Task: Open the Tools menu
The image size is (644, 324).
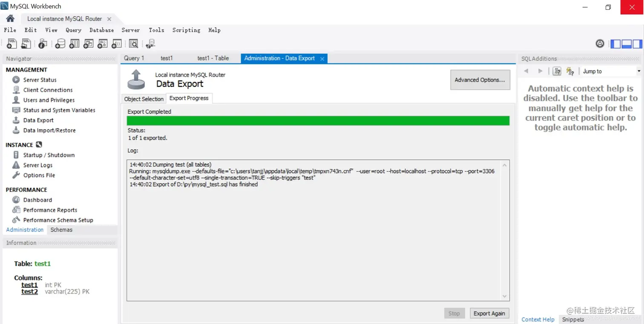Action: tap(156, 30)
